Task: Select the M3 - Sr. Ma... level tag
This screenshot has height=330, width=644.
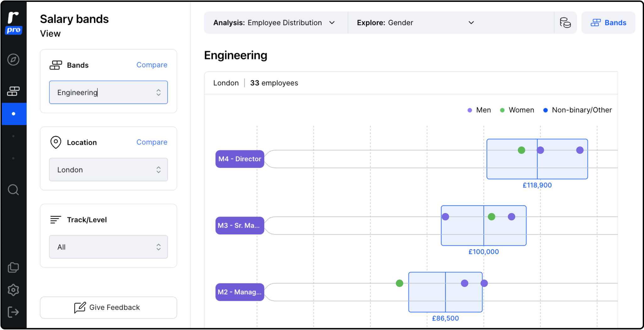Action: click(x=240, y=226)
